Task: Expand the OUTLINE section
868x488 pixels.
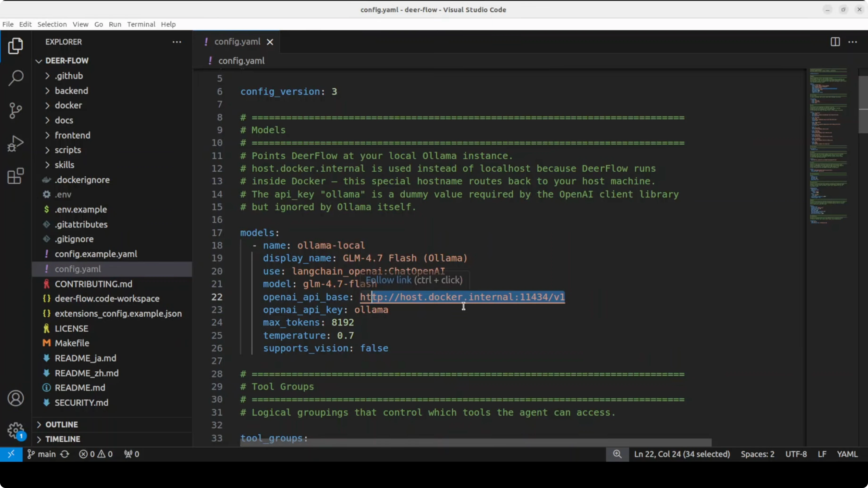Action: tap(62, 424)
